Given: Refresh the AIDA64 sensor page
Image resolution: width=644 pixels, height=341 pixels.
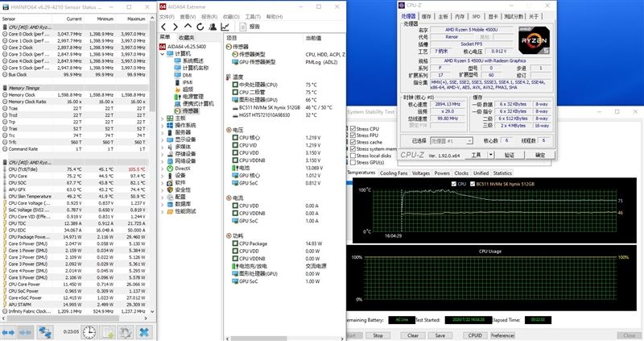Looking at the screenshot, I should pyautogui.click(x=200, y=27).
